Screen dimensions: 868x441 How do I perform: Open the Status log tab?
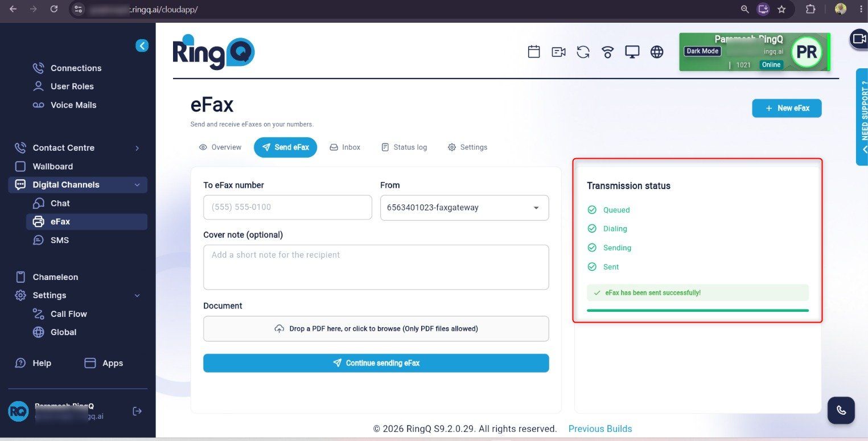click(404, 147)
